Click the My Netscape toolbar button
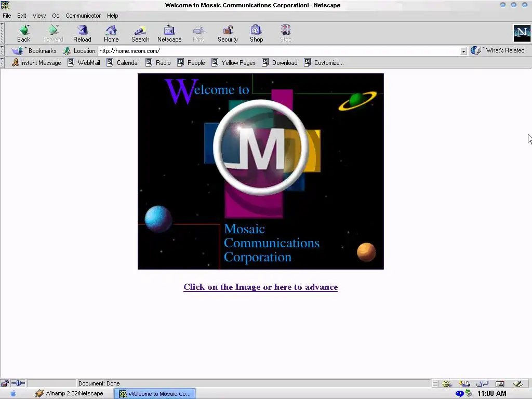The image size is (532, 399). tap(169, 33)
